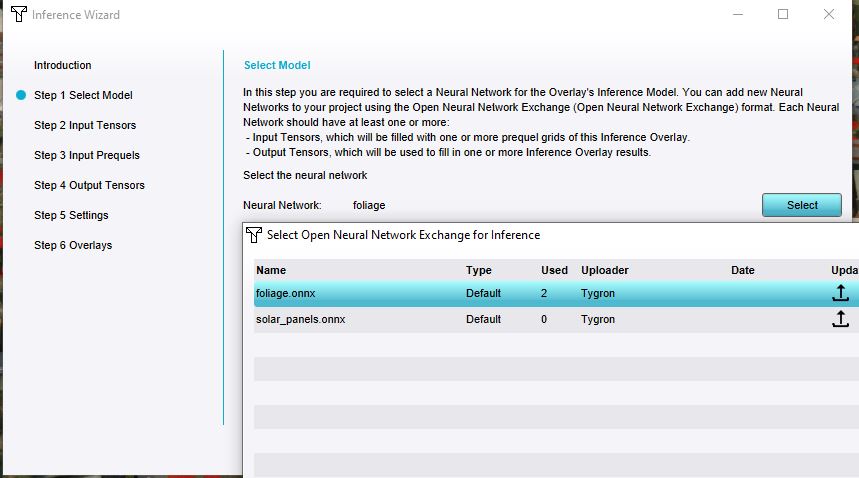Sort list by Type column header
859x478 pixels.
click(x=479, y=270)
